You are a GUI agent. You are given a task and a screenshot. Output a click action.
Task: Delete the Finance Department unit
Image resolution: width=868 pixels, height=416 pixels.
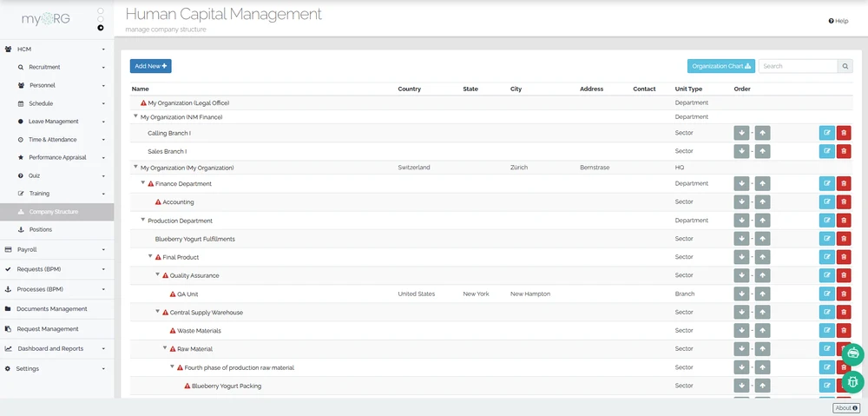click(x=844, y=184)
